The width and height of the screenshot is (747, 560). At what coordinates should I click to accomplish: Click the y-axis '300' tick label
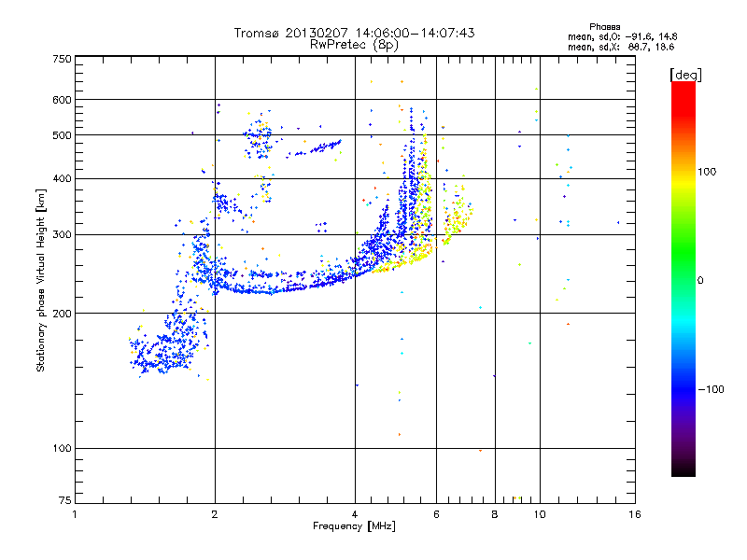click(x=62, y=234)
